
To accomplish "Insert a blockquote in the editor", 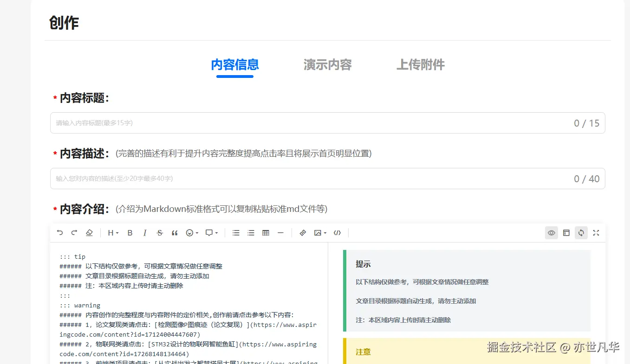I will click(x=175, y=232).
